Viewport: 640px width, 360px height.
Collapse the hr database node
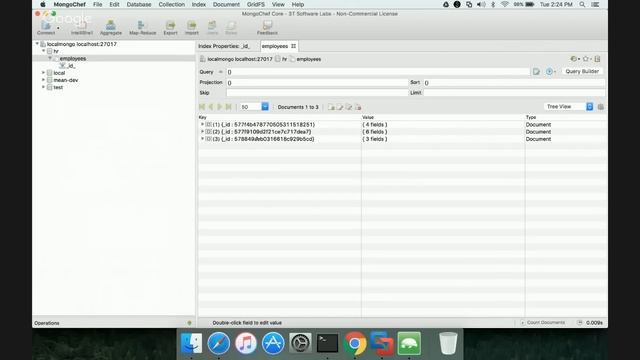pyautogui.click(x=44, y=51)
